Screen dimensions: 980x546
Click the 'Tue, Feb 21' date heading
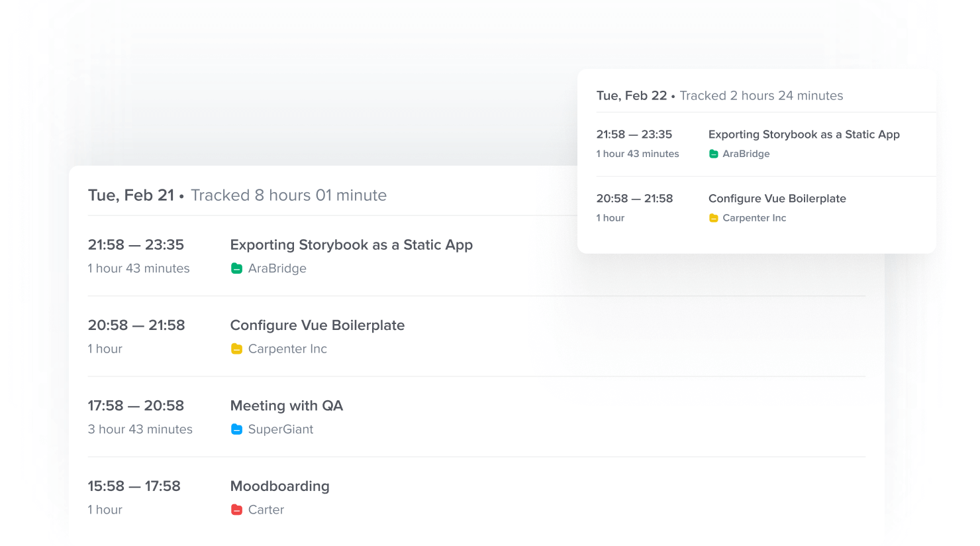click(x=131, y=195)
